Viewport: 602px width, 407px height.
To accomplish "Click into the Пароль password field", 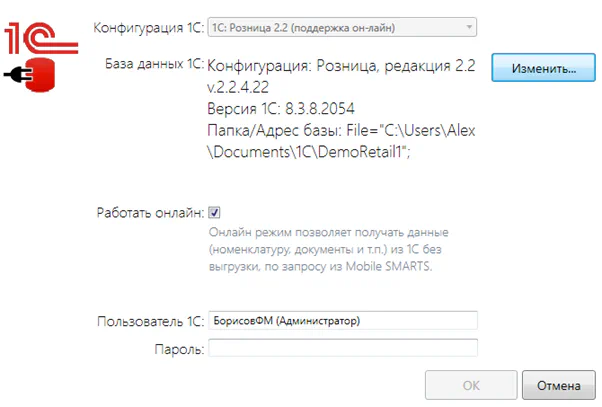I will click(342, 348).
